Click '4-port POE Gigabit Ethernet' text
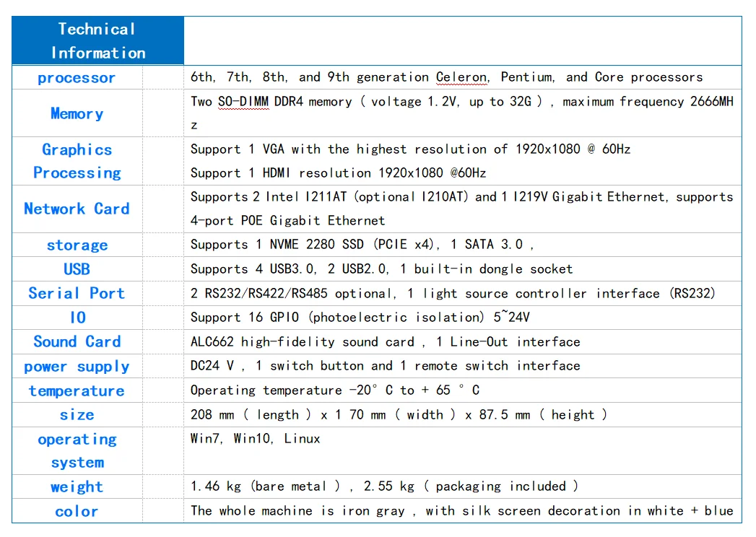756x537 pixels. (288, 220)
